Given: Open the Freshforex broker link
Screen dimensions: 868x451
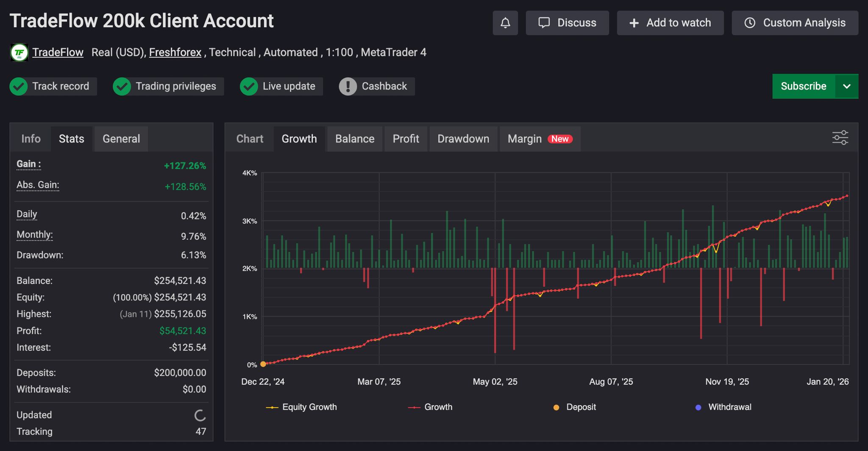Looking at the screenshot, I should 175,52.
